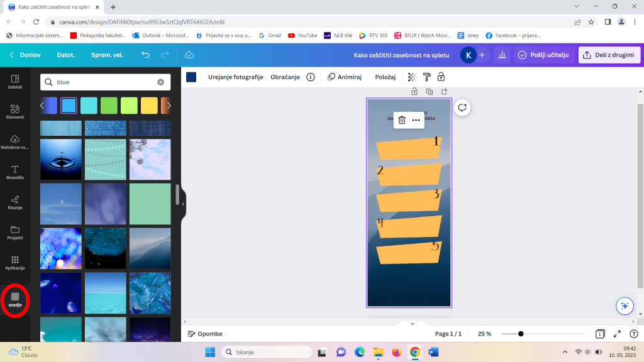Open the Izdelek design panel
Screen dimensions: 644x362
(x=15, y=82)
